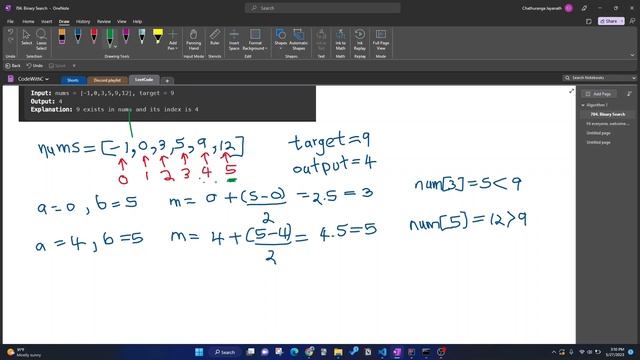Switch to the Home tab
This screenshot has width=640, height=360.
pyautogui.click(x=28, y=21)
